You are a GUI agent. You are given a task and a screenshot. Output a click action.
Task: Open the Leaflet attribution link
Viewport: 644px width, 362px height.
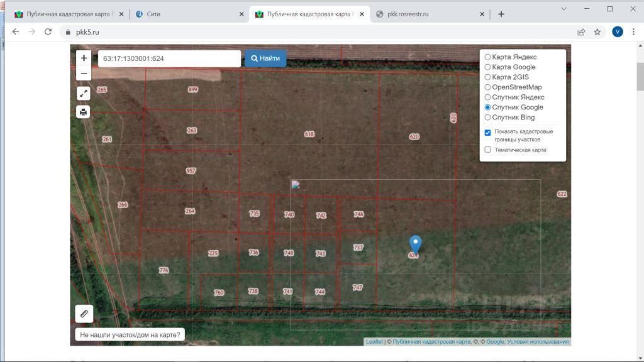point(374,341)
